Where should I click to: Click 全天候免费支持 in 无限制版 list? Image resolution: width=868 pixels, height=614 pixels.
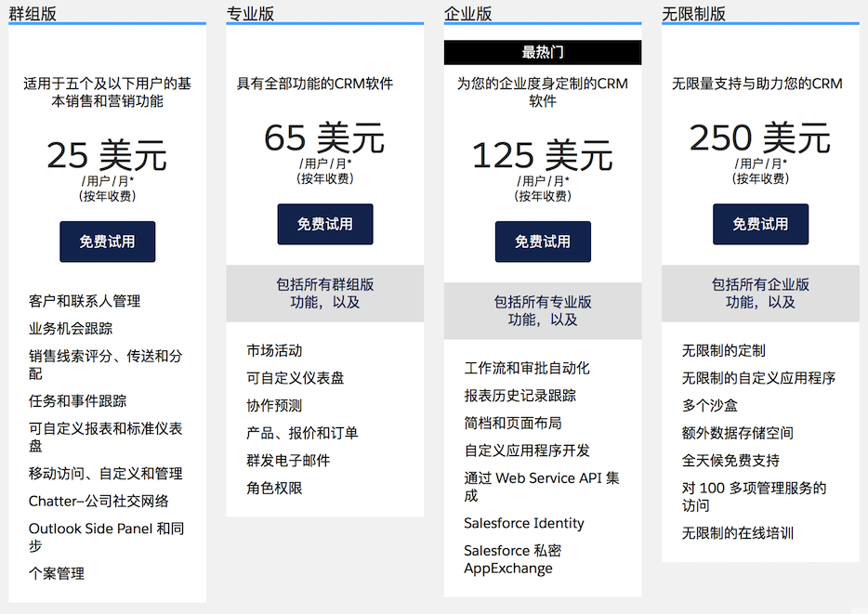pos(730,460)
